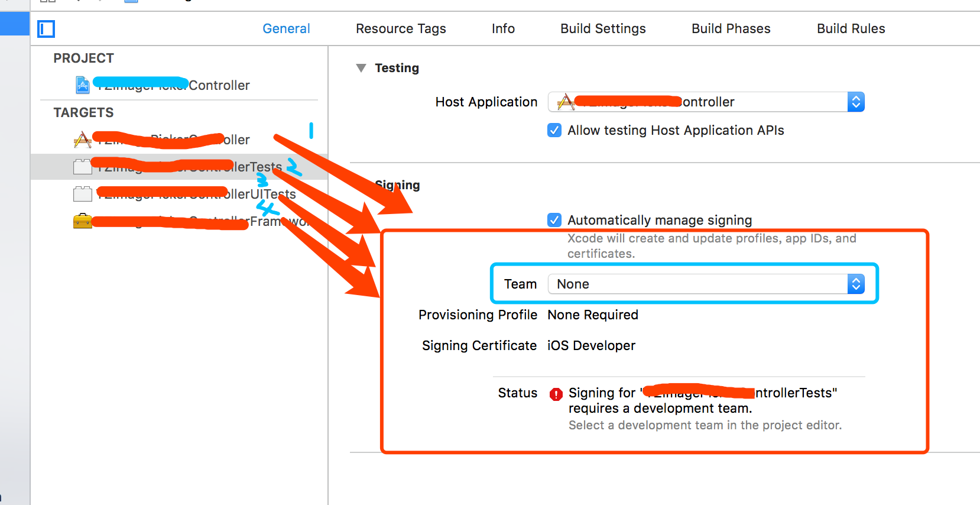This screenshot has width=980, height=505.
Task: Click the TARGETS section header
Action: point(83,112)
